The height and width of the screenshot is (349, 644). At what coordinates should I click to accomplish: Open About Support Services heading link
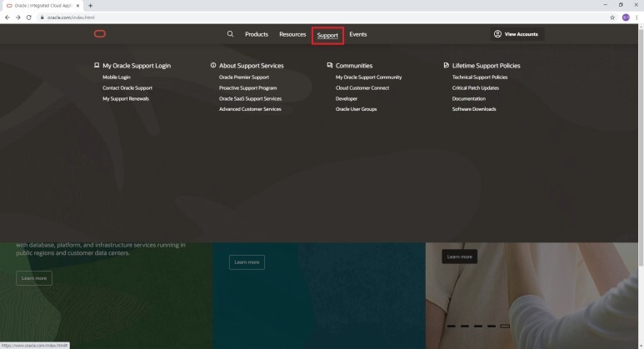tap(252, 66)
